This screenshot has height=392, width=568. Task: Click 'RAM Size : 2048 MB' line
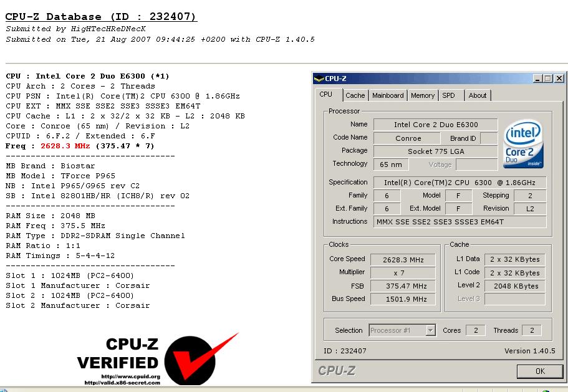(x=51, y=216)
